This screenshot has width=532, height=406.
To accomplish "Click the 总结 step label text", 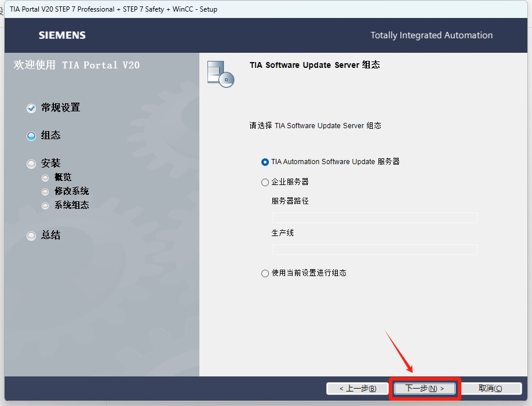I will tap(51, 235).
